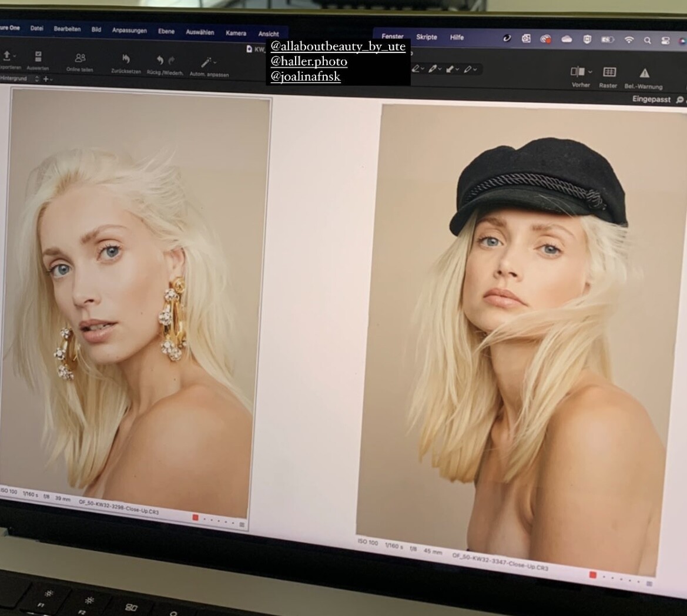Open the Fenster menu

(392, 37)
